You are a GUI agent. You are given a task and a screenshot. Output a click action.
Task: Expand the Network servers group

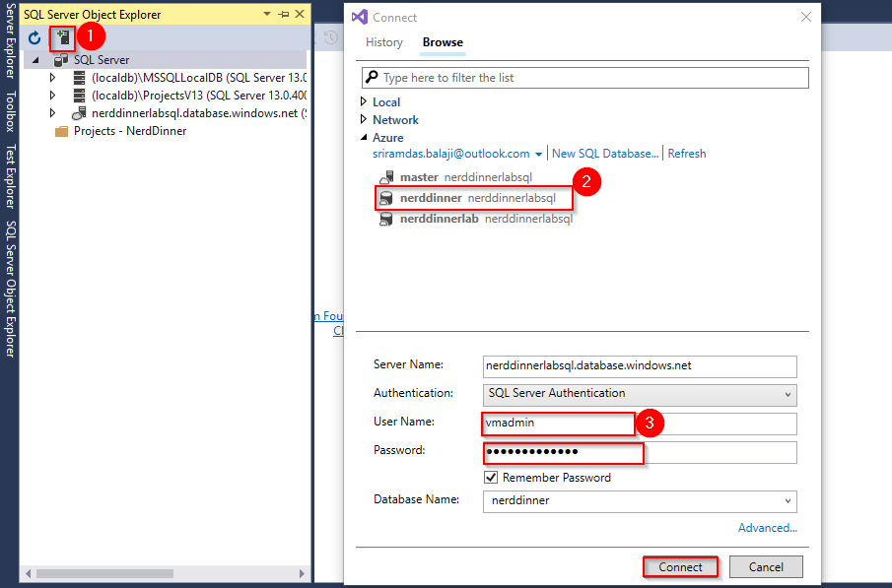point(364,119)
